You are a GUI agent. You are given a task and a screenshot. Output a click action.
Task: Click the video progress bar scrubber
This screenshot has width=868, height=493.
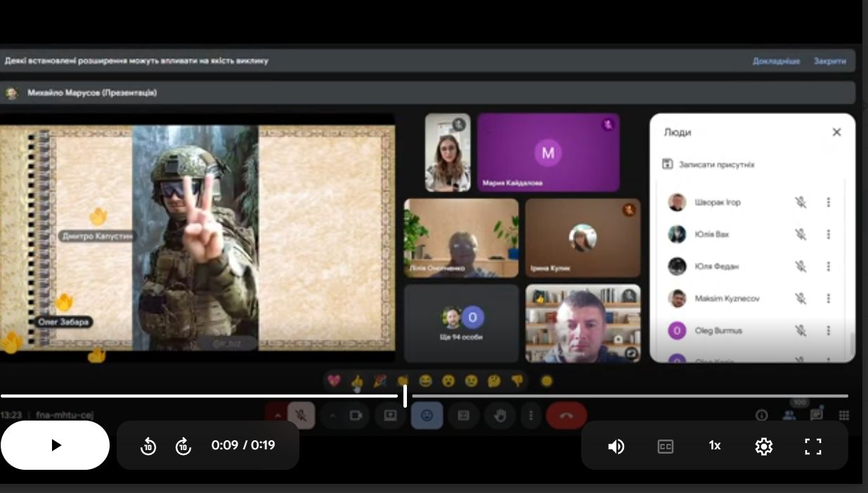click(405, 396)
